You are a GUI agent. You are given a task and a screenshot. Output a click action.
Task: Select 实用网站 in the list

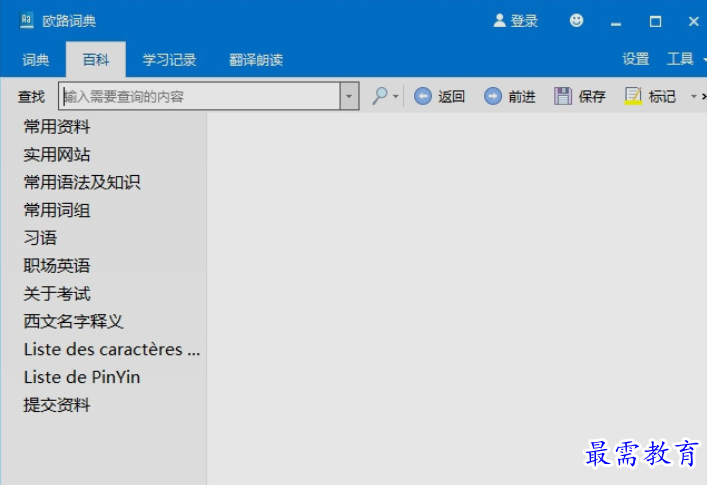coord(57,155)
